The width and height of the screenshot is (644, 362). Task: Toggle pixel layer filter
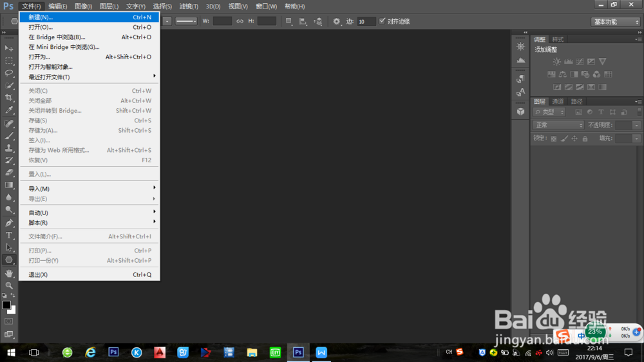(578, 112)
